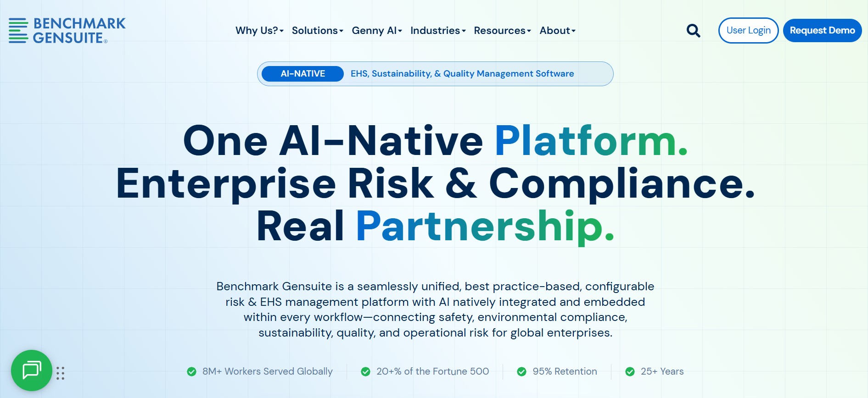Click the AI-NATIVE pill badge
The width and height of the screenshot is (868, 398).
point(302,74)
